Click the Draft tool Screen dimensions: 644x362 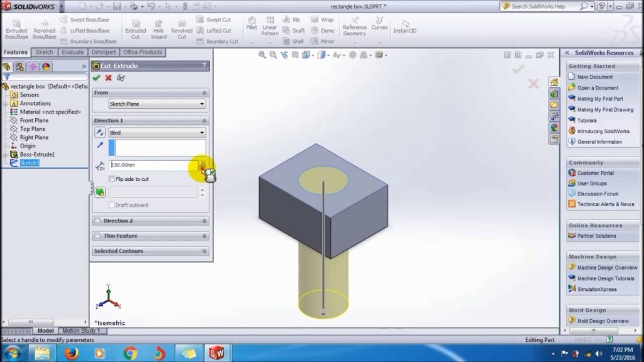[x=294, y=30]
